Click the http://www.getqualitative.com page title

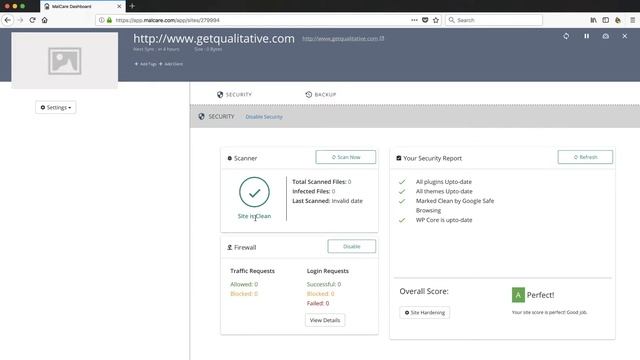214,39
